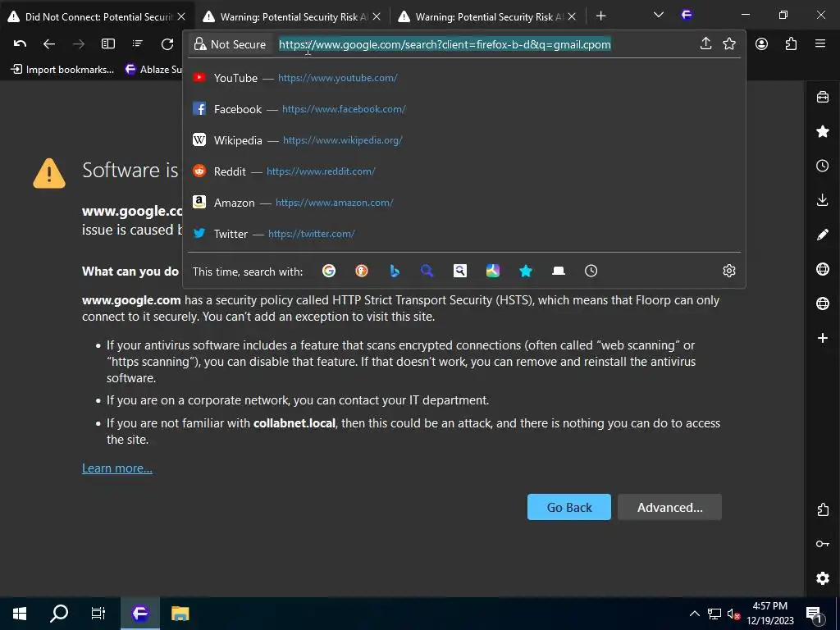Image resolution: width=840 pixels, height=630 pixels.
Task: Open the Ablaze bookmark in bookmarks toolbar
Action: click(x=153, y=70)
